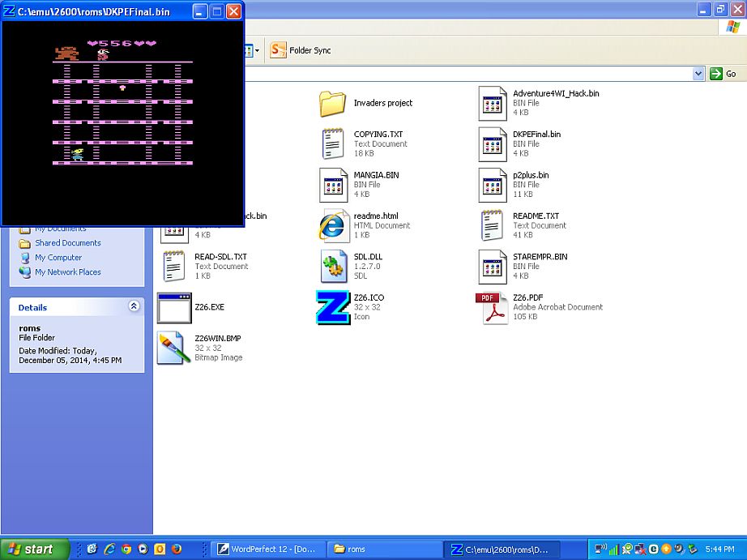Click the orange up-arrow tray icon

pos(666,549)
